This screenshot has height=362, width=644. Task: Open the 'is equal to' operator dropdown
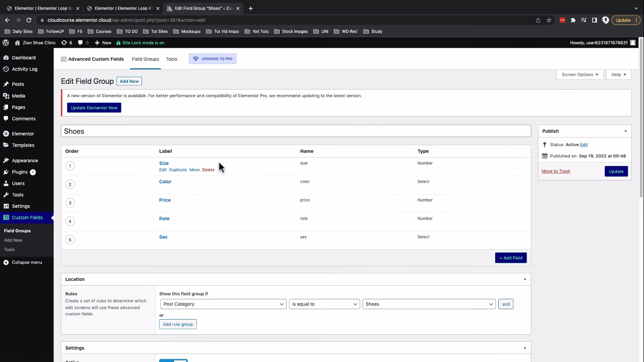tap(324, 304)
